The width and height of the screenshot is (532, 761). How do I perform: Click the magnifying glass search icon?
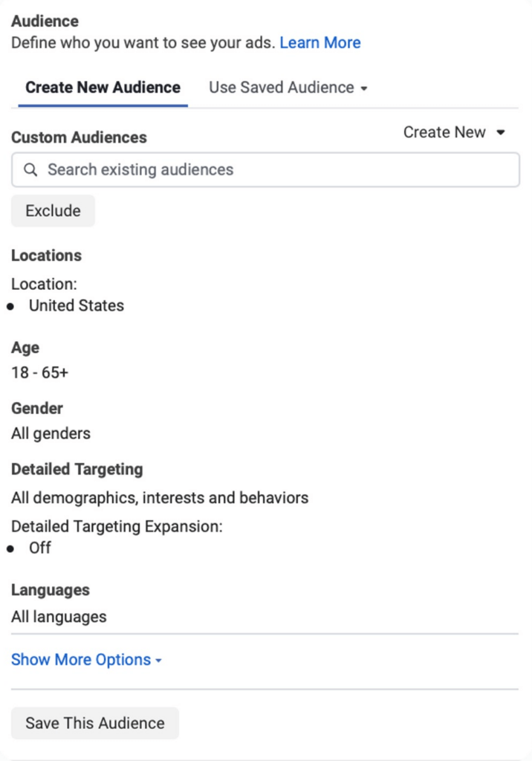click(x=30, y=170)
